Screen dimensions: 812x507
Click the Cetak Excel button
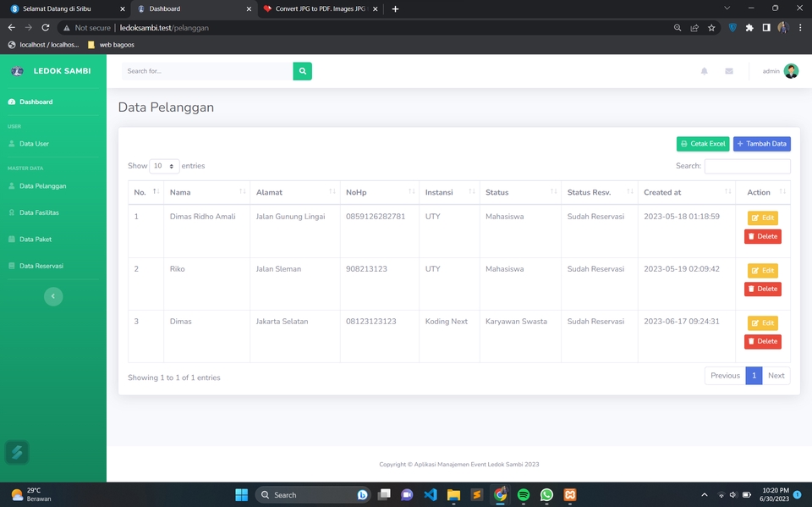pyautogui.click(x=703, y=144)
